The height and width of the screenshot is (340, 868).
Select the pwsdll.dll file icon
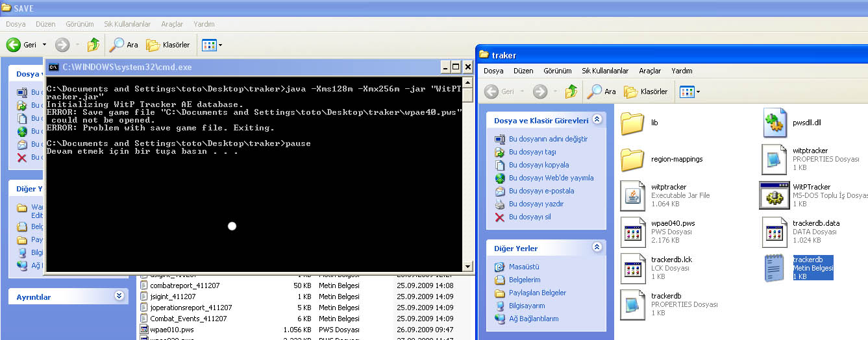click(x=775, y=123)
